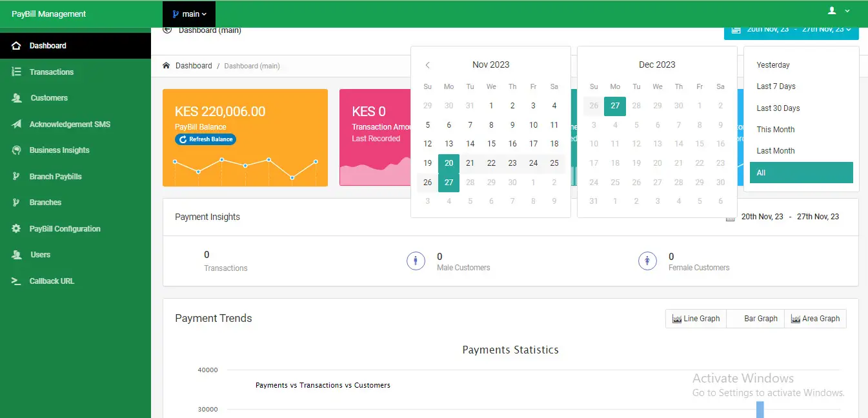Click the home icon in breadcrumb
Viewport: 868px width, 418px height.
click(x=167, y=66)
